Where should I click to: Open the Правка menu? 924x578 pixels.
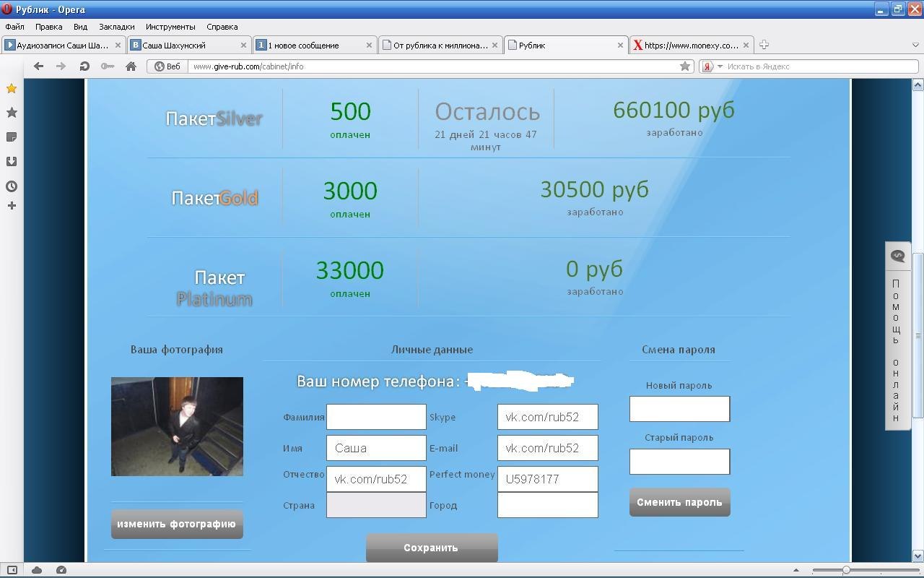tap(48, 27)
